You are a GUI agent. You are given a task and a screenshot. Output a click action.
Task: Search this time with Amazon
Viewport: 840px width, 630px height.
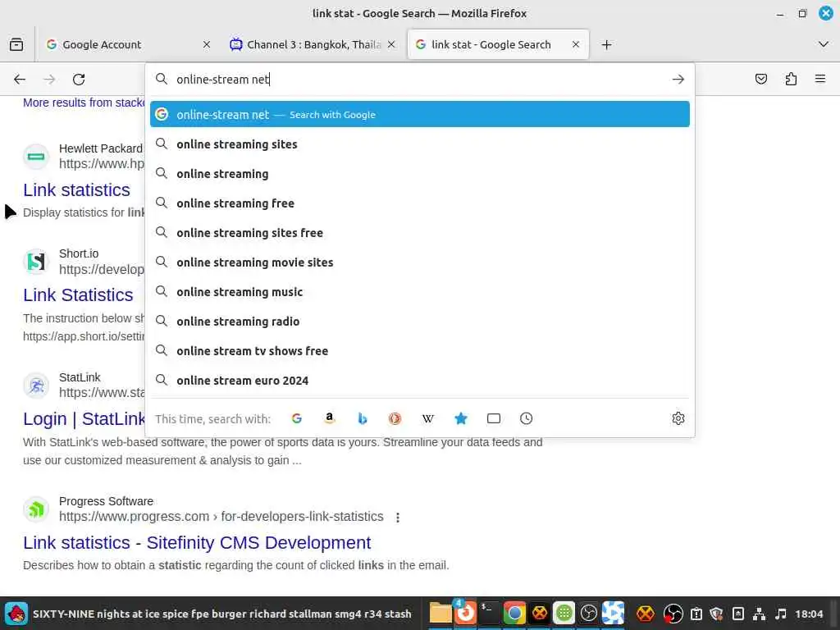click(x=330, y=418)
